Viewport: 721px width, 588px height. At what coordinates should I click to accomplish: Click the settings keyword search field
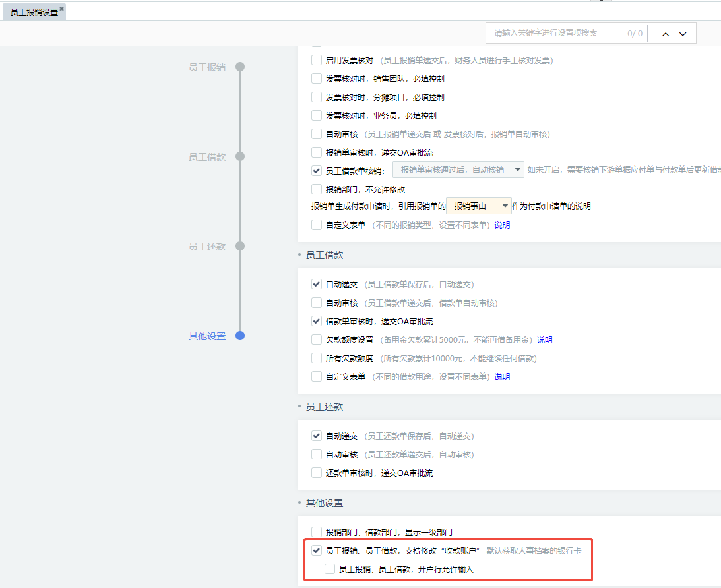click(554, 33)
